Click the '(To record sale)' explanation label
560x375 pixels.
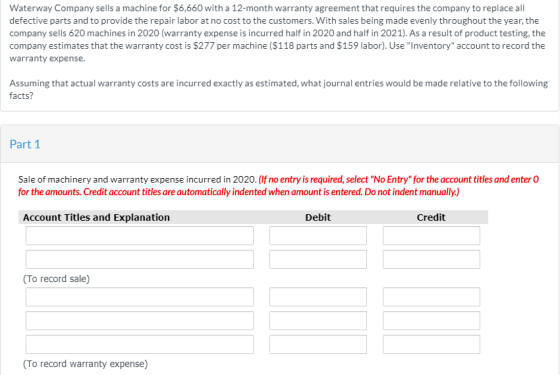click(x=56, y=279)
